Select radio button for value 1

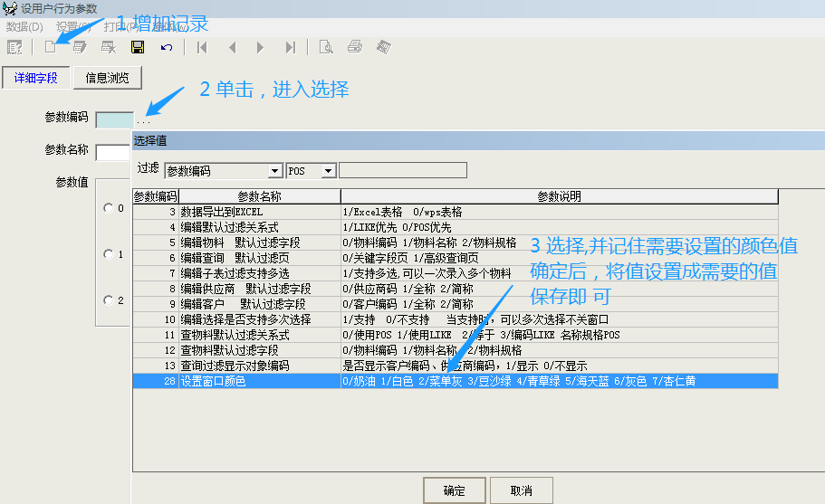(x=109, y=254)
